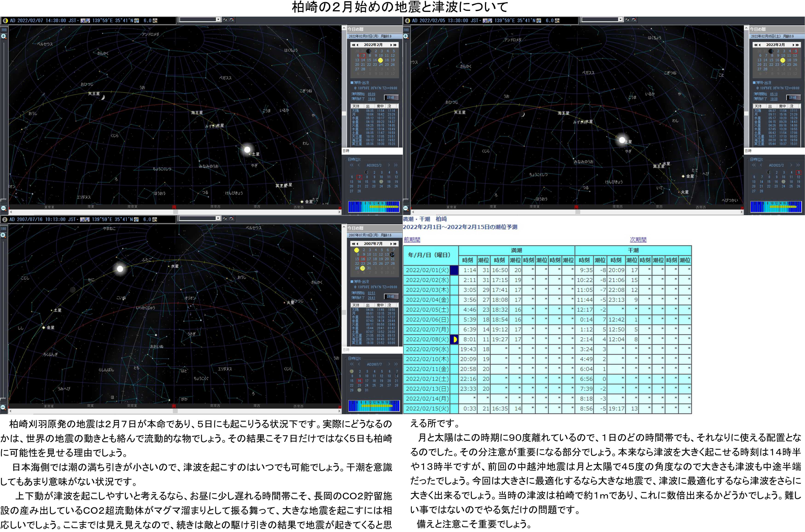This screenshot has height=532, width=805.
Task: Click first toolbar icon right of combo box, 2007/07/16 window
Action: (225, 218)
